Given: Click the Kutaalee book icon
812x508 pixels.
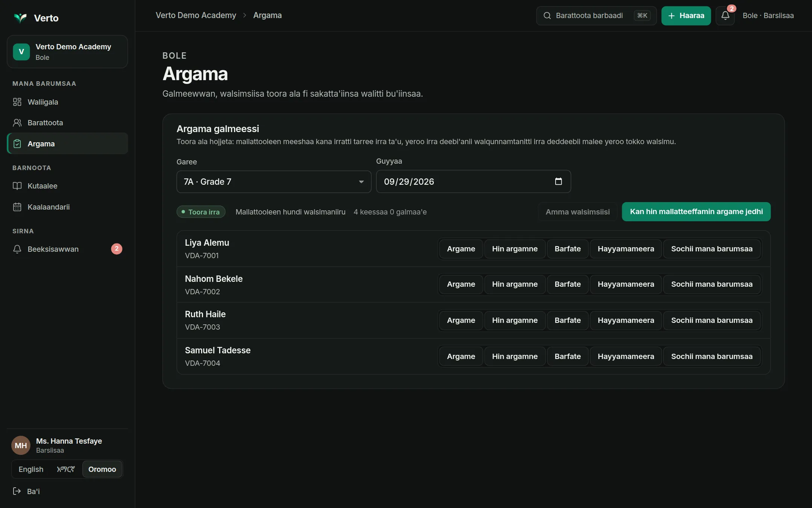Looking at the screenshot, I should [17, 186].
